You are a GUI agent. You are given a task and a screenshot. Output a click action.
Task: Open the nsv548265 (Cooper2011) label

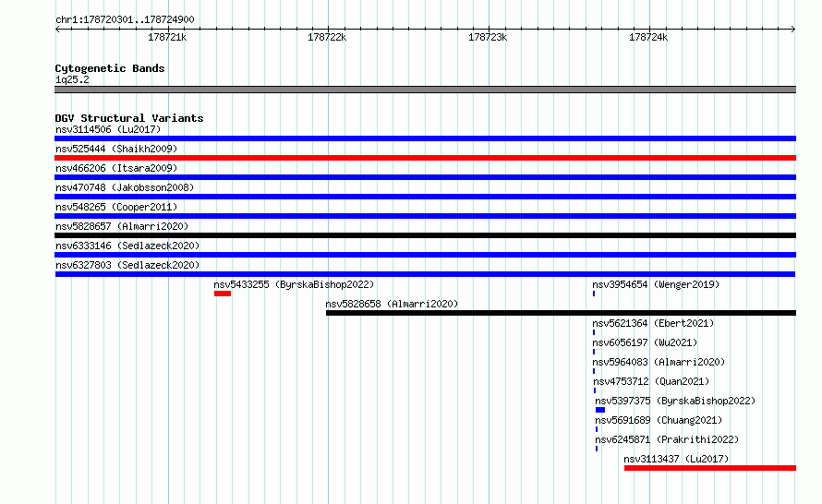pyautogui.click(x=116, y=207)
